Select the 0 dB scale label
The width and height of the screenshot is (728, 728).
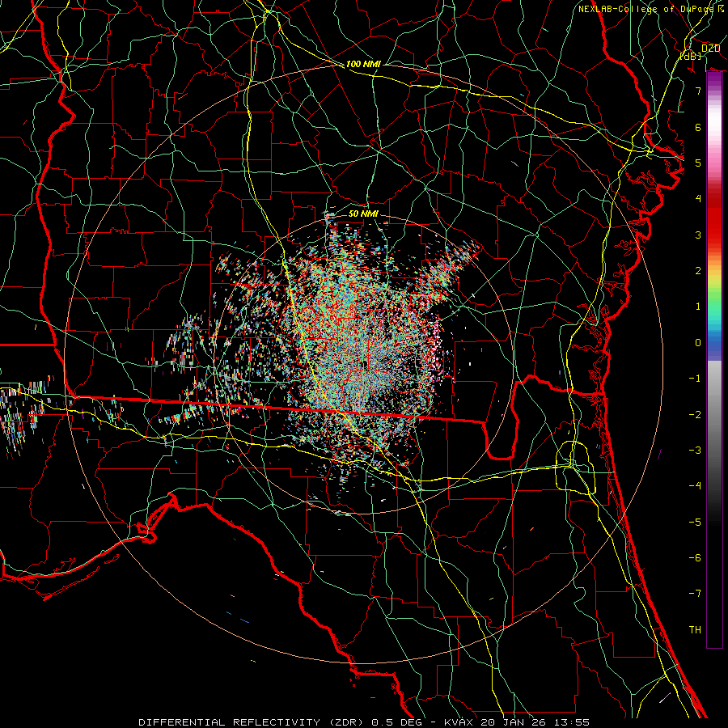698,343
